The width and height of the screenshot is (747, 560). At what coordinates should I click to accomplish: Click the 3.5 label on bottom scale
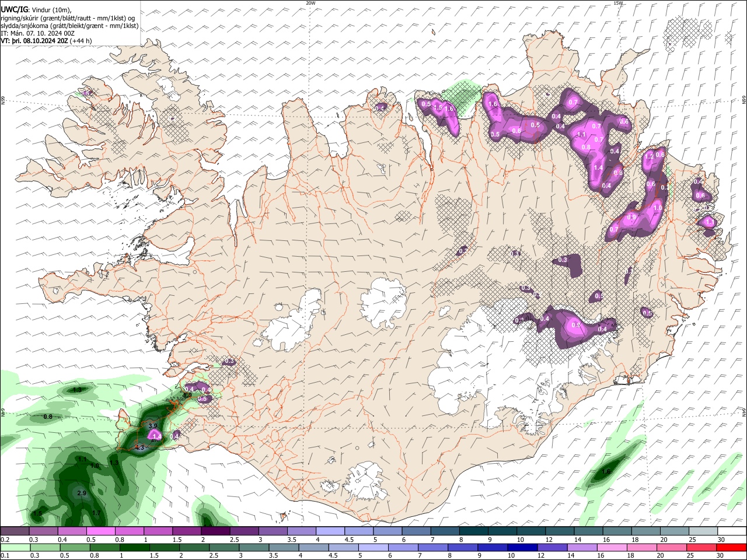[274, 555]
